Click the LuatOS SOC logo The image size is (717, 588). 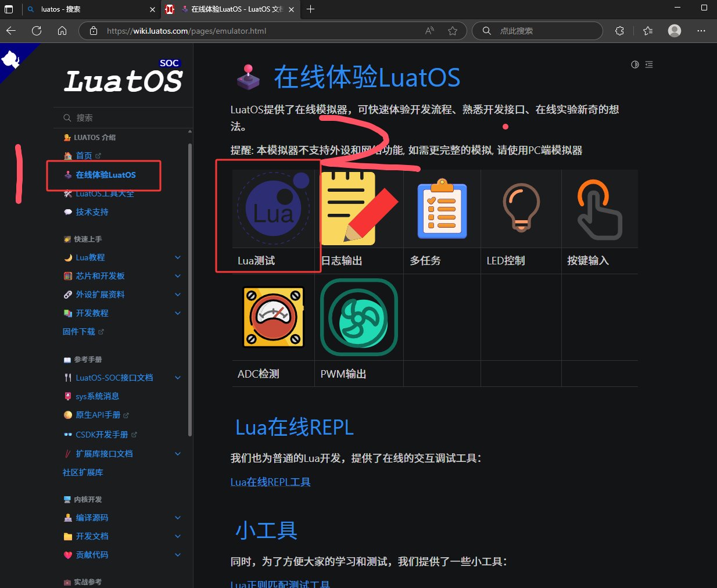(123, 77)
